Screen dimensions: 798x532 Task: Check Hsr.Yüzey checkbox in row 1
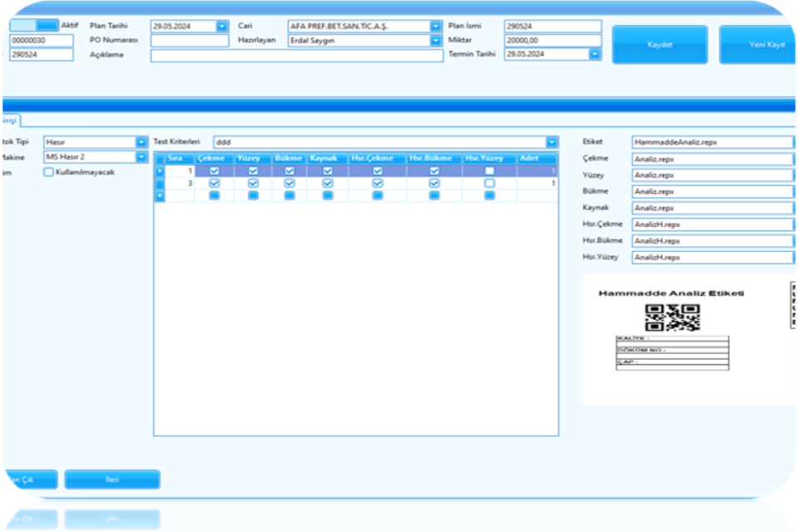[490, 170]
